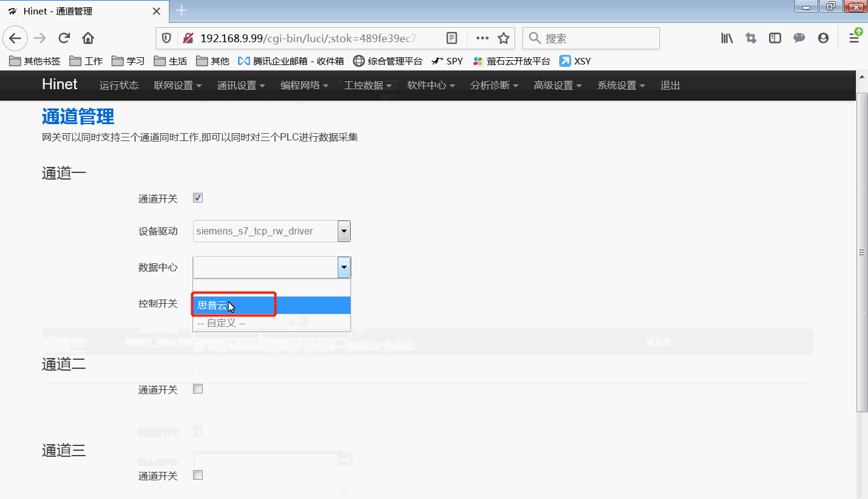Open Firefox library icon

point(727,39)
